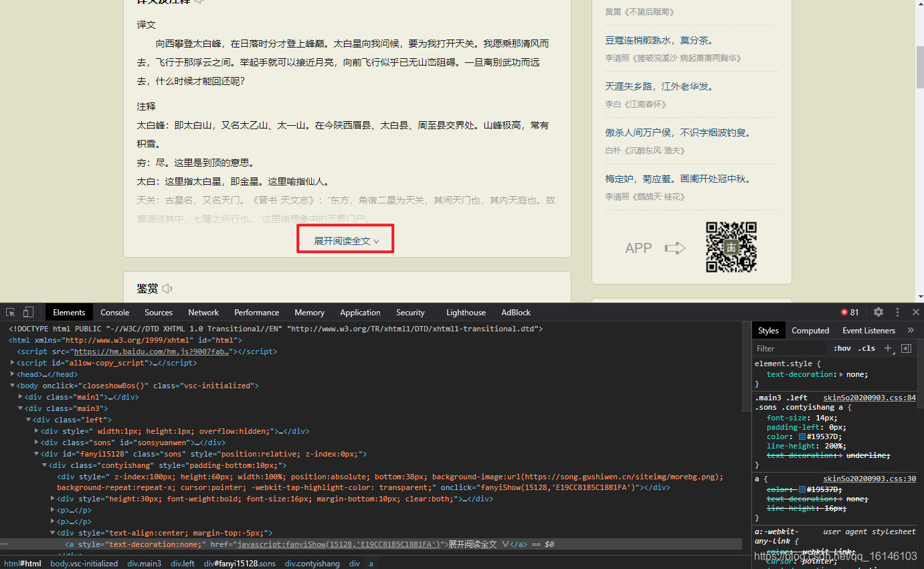924x569 pixels.
Task: Open the Security tab
Action: (x=410, y=312)
